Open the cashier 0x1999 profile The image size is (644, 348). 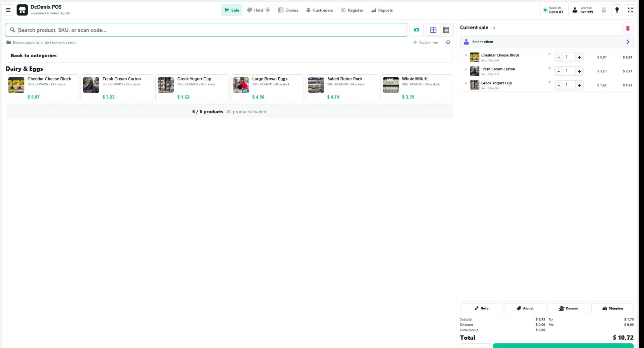582,10
